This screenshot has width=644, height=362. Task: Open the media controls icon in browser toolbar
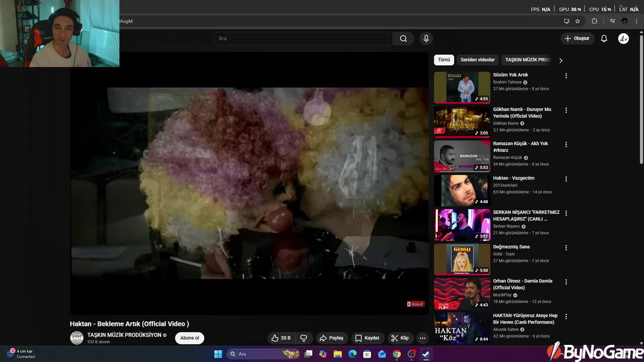[612, 21]
